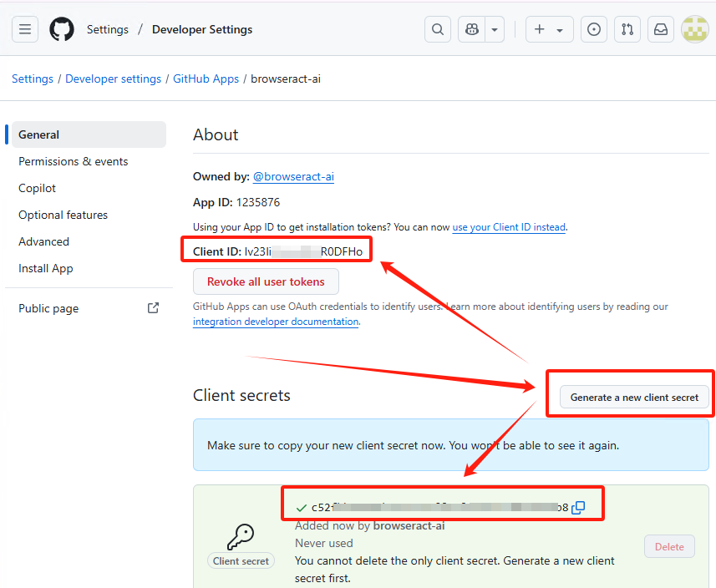Go to Settings breadcrumb link
Image resolution: width=716 pixels, height=588 pixels.
click(33, 79)
